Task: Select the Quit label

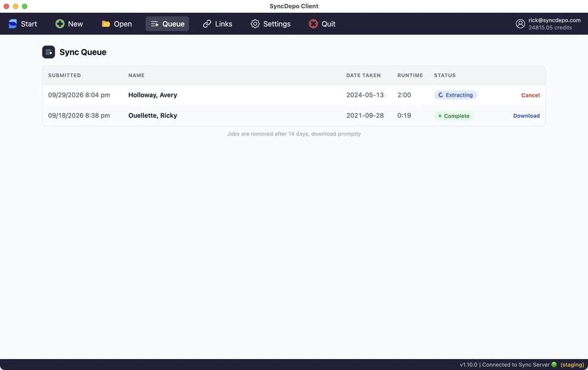Action: point(328,24)
